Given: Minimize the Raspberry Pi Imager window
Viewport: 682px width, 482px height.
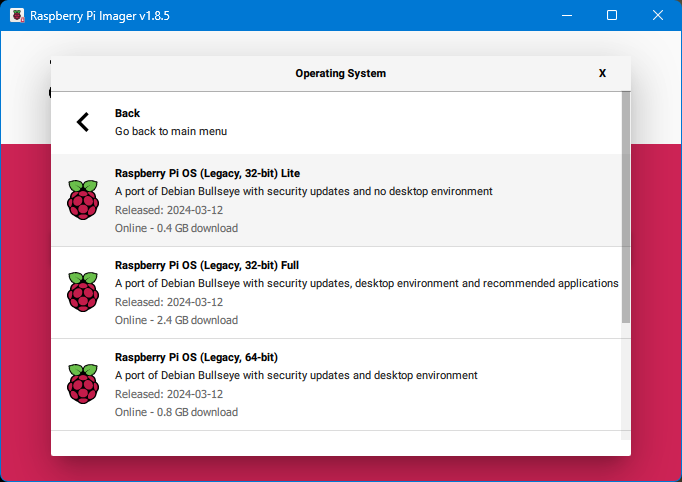Looking at the screenshot, I should pyautogui.click(x=567, y=16).
